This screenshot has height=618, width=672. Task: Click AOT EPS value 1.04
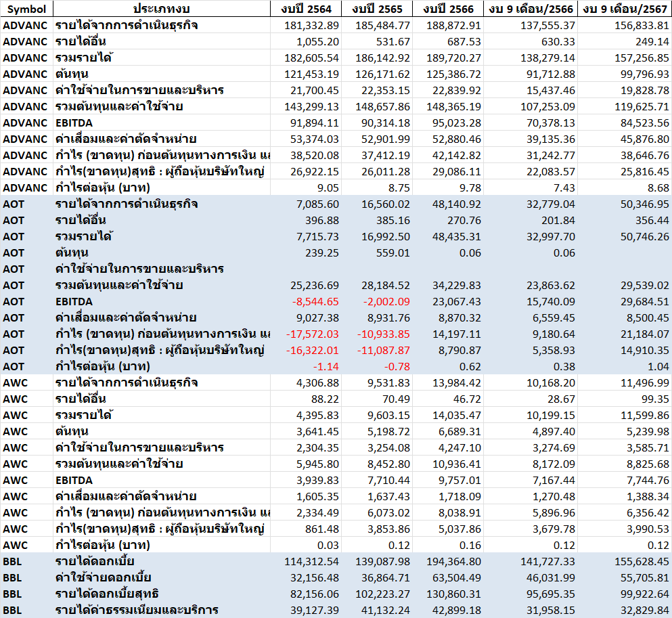pyautogui.click(x=658, y=368)
